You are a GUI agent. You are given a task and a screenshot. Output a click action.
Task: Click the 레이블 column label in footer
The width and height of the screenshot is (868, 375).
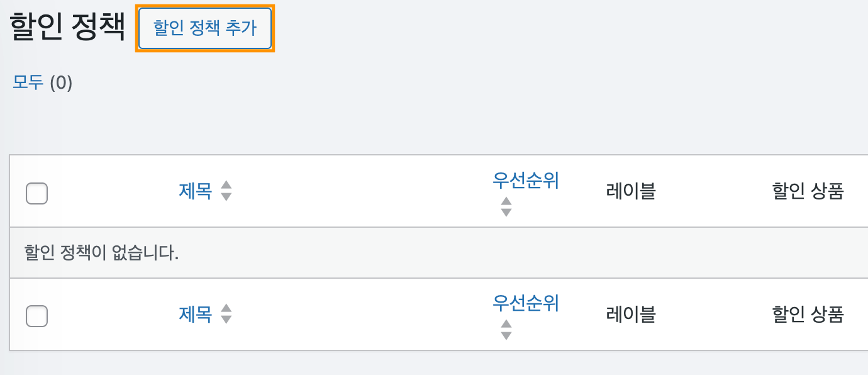point(631,314)
